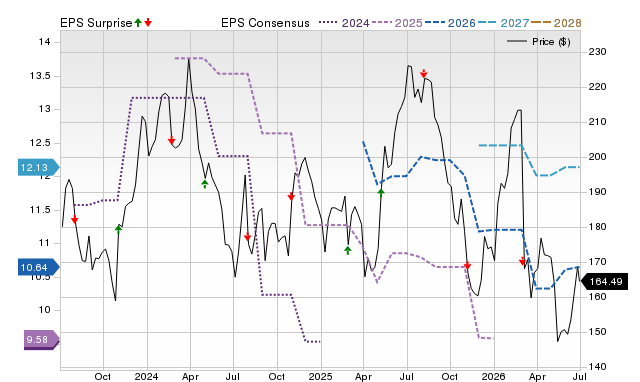Click the EPS Consensus legend label
Image resolution: width=640 pixels, height=382 pixels.
point(265,23)
